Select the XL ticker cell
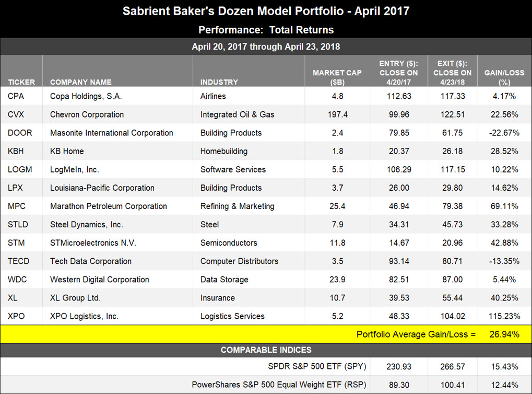 pos(13,298)
